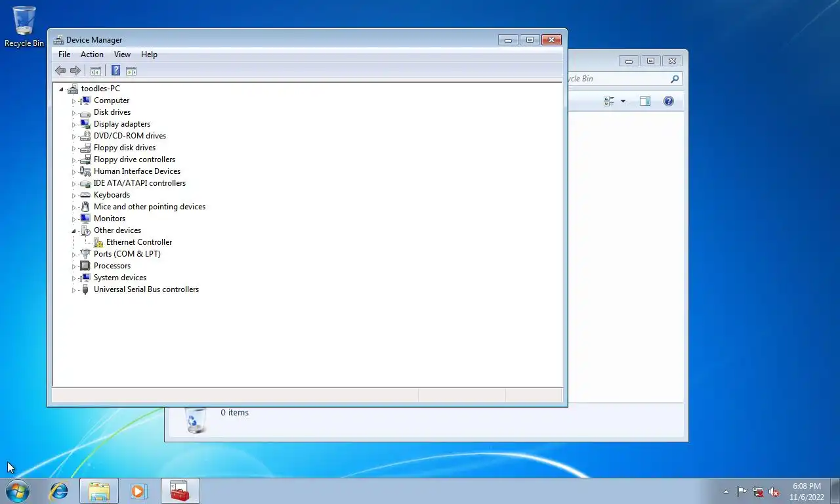Toggle the Show/Hide Action Pane toolbar icon

pos(131,71)
